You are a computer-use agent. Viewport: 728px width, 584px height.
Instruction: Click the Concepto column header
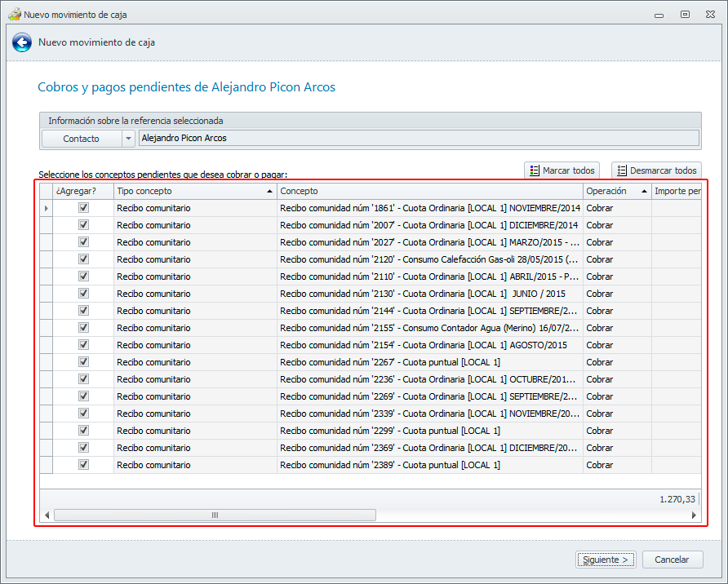point(430,191)
